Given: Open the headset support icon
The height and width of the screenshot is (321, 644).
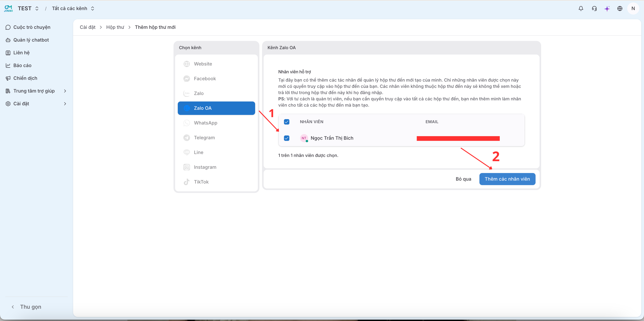Looking at the screenshot, I should click(594, 8).
